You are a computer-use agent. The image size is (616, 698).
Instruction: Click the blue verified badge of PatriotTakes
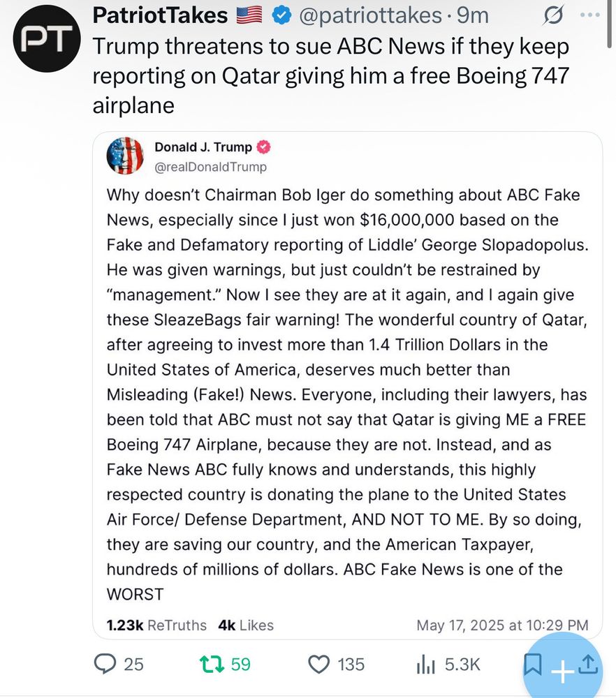point(281,16)
